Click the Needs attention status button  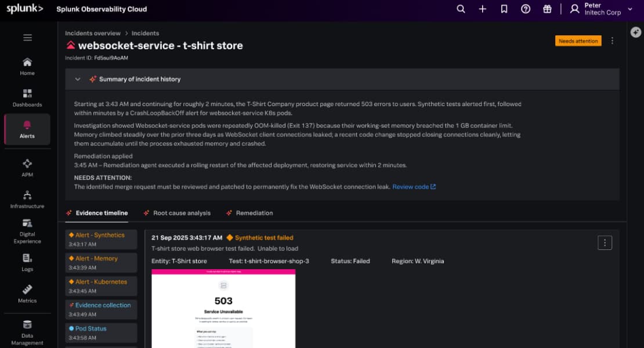pyautogui.click(x=578, y=41)
